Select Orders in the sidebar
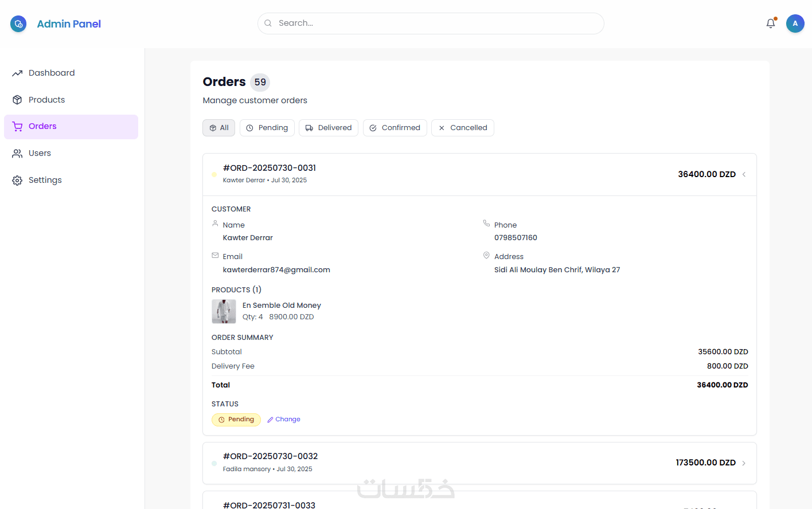 pyautogui.click(x=71, y=127)
